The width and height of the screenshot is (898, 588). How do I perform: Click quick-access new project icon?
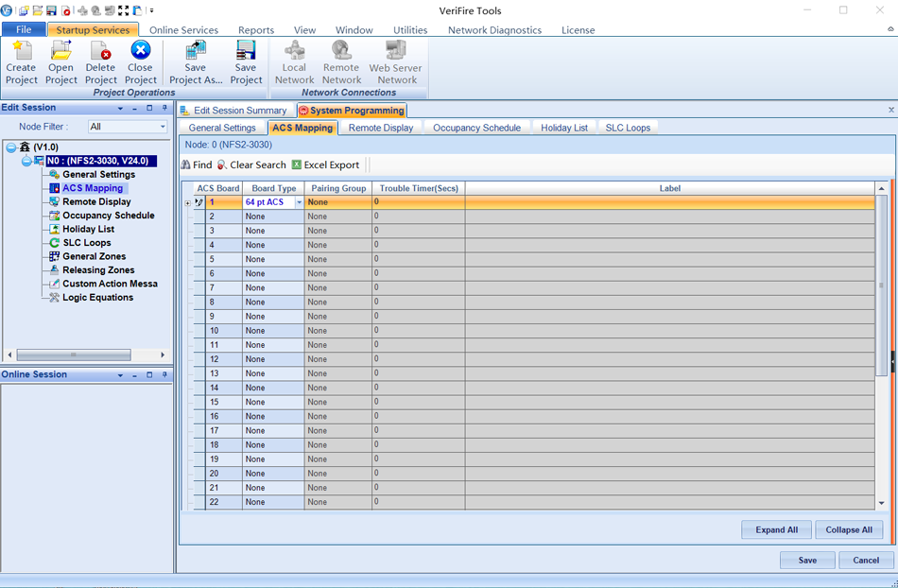click(24, 10)
